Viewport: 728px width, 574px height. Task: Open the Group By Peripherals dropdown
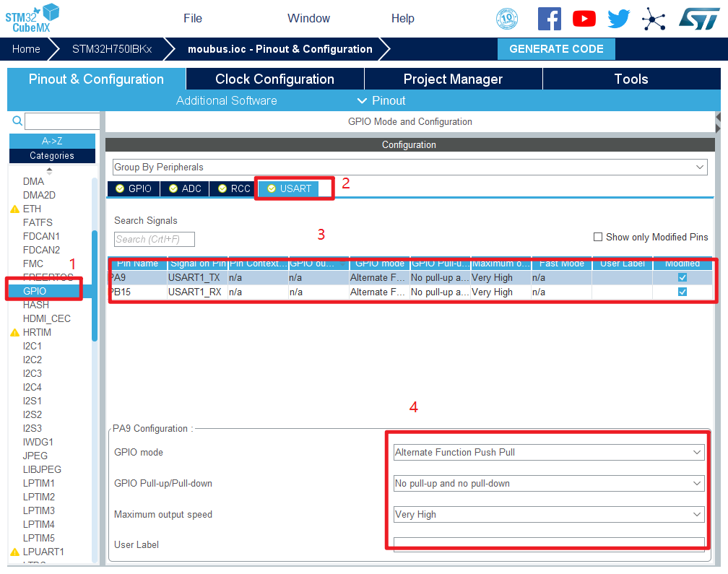click(x=409, y=168)
